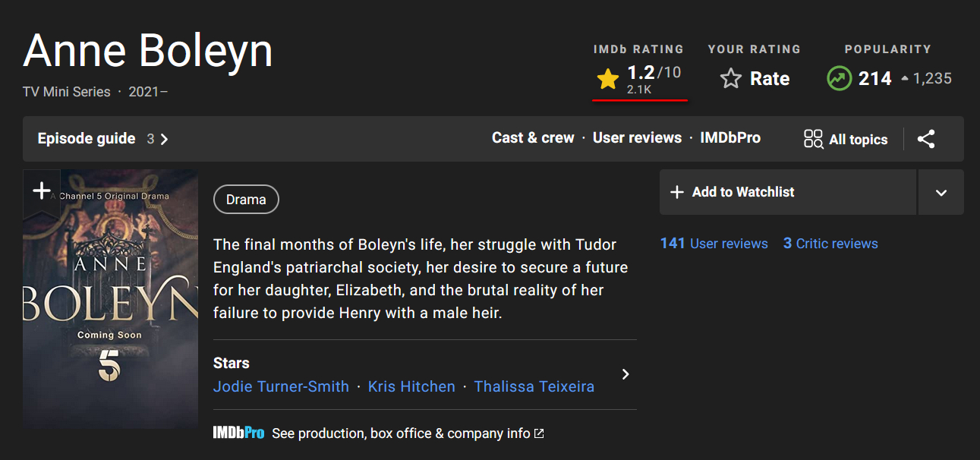The height and width of the screenshot is (460, 980).
Task: Click the external link icon beside company info
Action: pos(539,433)
